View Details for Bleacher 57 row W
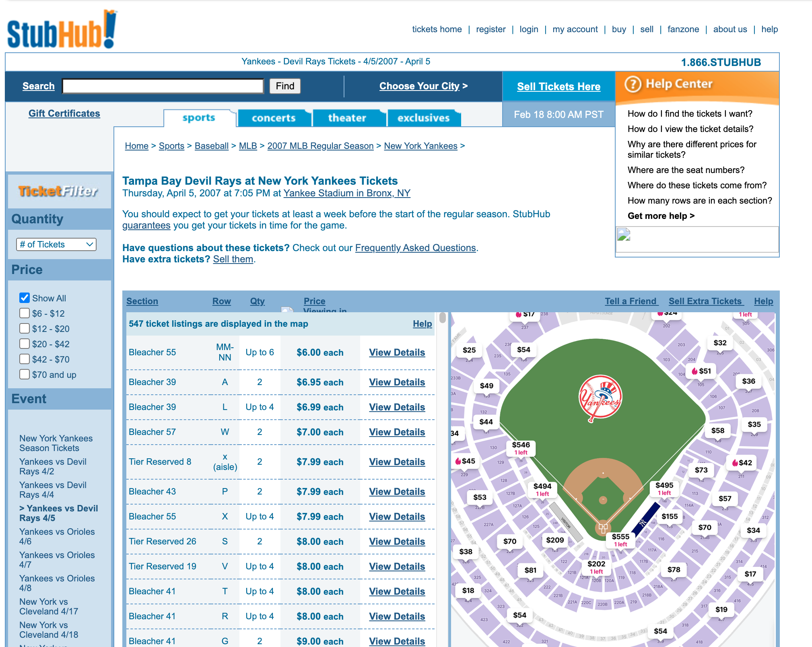This screenshot has width=812, height=647. tap(397, 432)
